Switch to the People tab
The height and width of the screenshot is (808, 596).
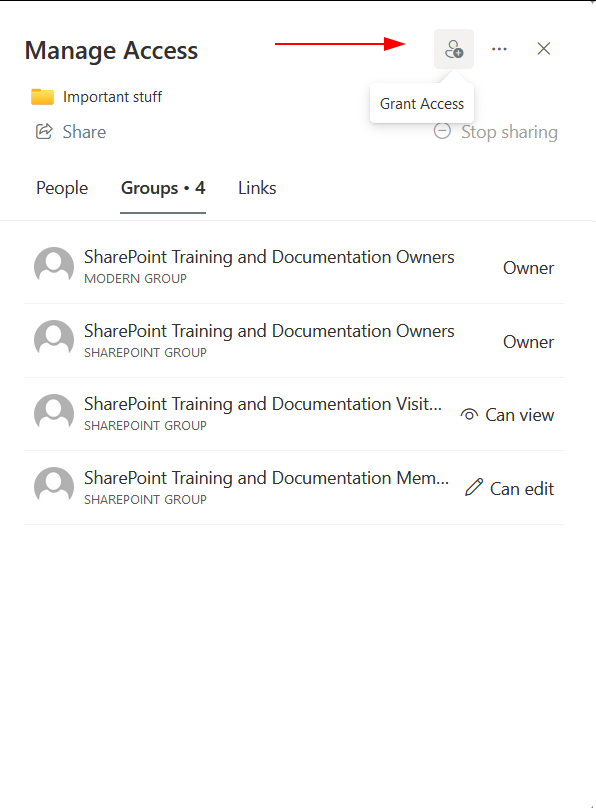[x=62, y=188]
